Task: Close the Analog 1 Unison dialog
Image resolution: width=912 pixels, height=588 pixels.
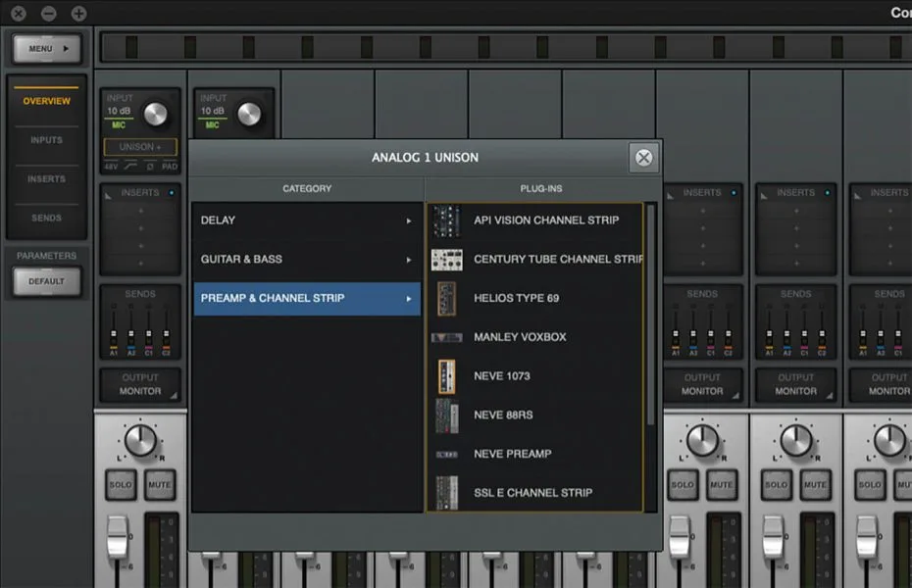Action: coord(644,158)
